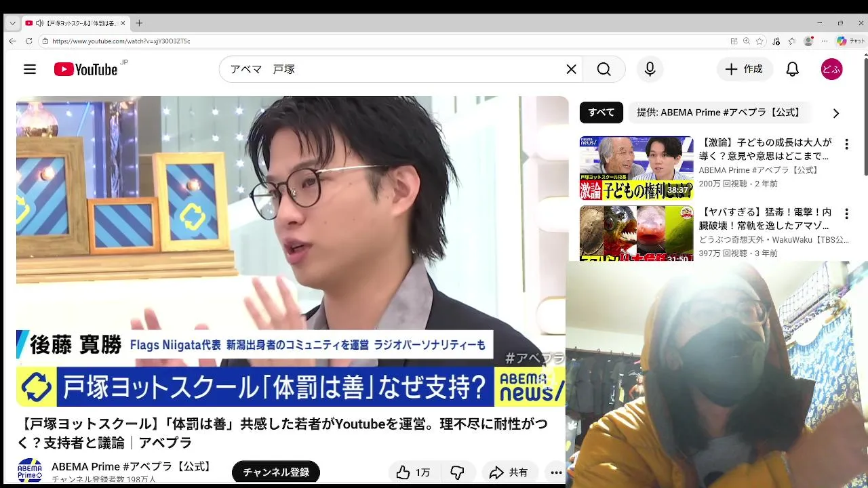Open options menu for 【激論】 video

click(846, 144)
